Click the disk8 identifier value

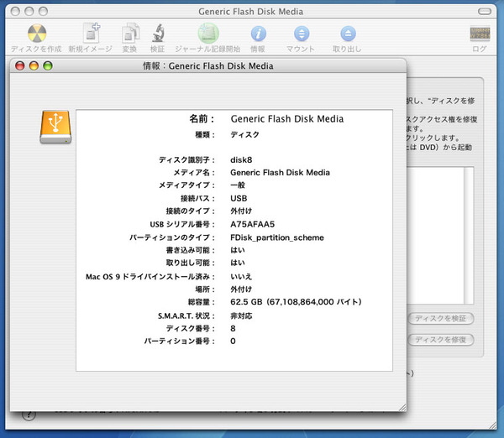click(x=243, y=159)
